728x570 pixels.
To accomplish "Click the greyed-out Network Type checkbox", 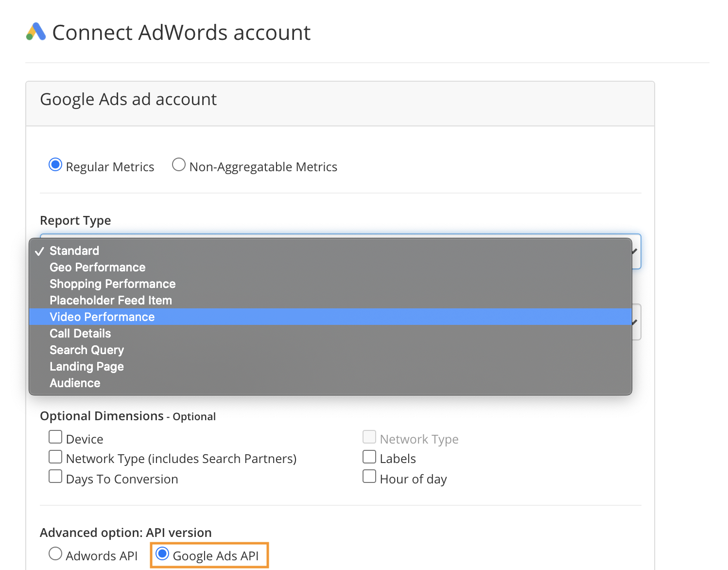I will tap(369, 437).
